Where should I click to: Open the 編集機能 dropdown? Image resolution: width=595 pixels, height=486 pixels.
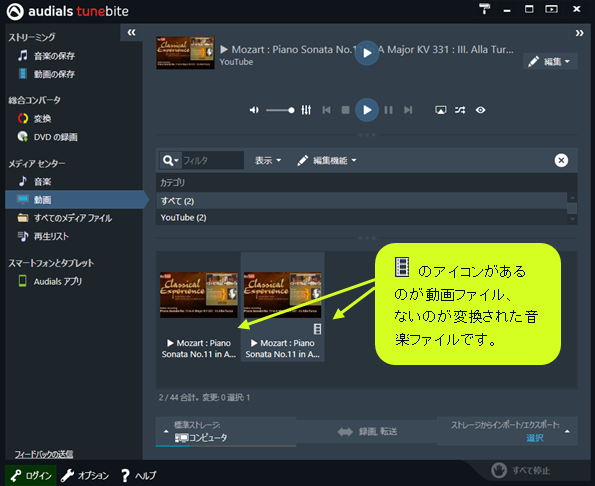click(327, 160)
